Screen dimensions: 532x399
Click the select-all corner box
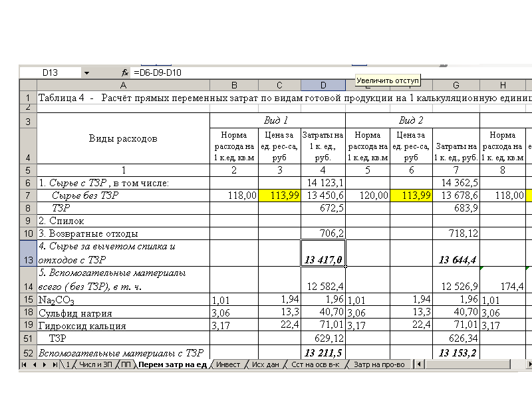point(28,85)
